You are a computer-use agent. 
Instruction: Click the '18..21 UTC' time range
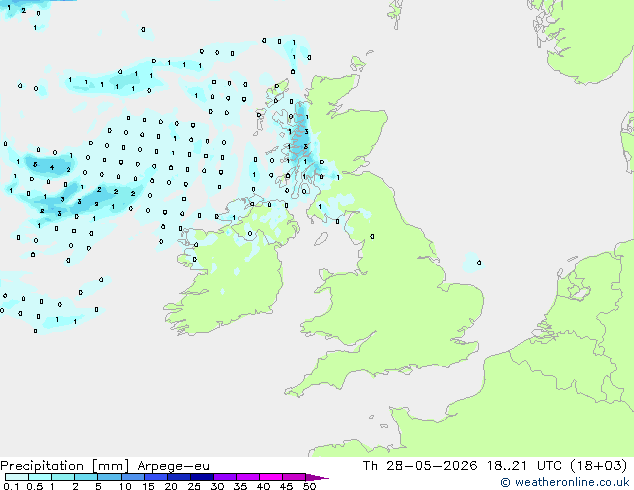[x=524, y=466]
